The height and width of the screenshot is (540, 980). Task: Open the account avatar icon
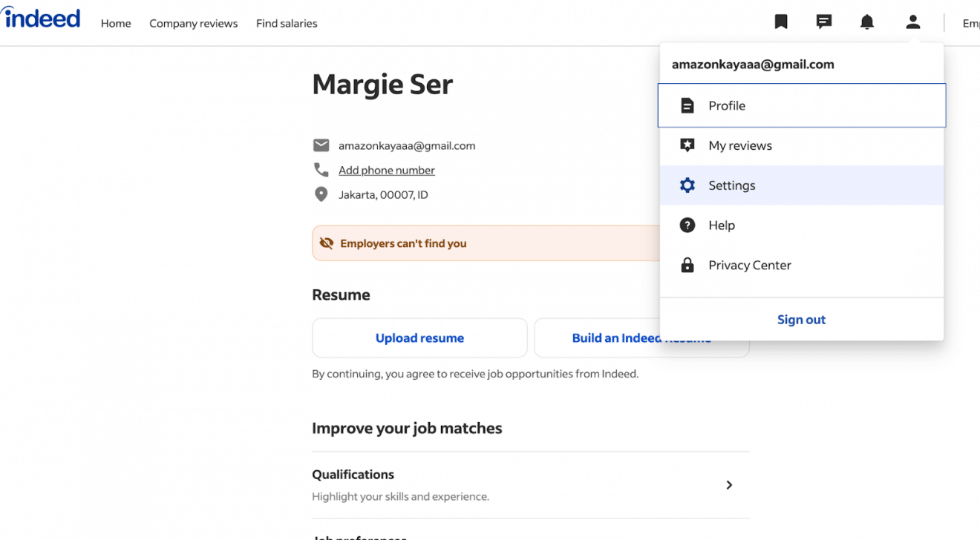[x=912, y=22]
